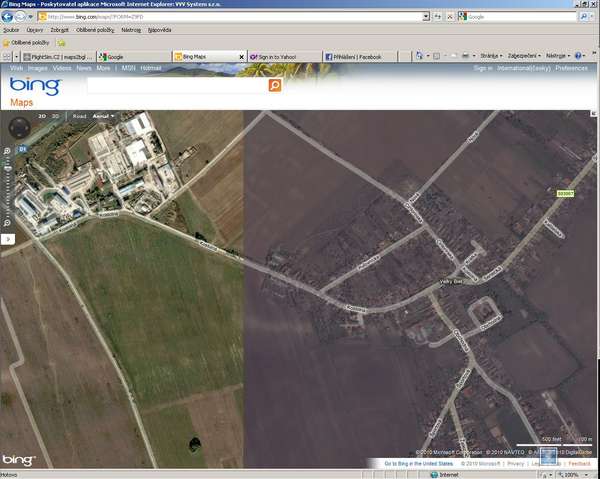Open the Help question mark icon
Viewport: 600px width, 479px height.
tap(578, 56)
